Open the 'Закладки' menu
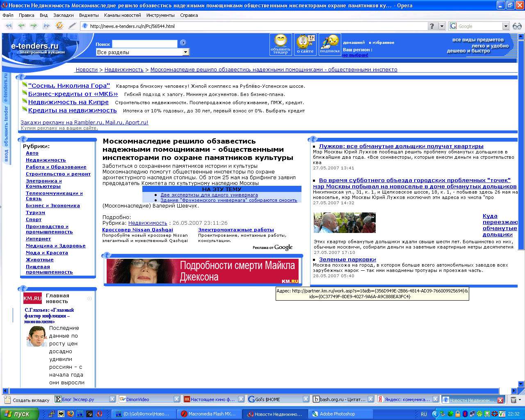Viewport: 525px width, 420px height. pos(64,15)
